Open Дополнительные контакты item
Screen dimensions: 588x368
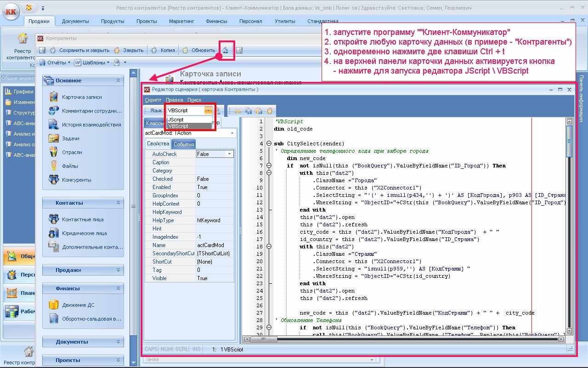(x=85, y=247)
